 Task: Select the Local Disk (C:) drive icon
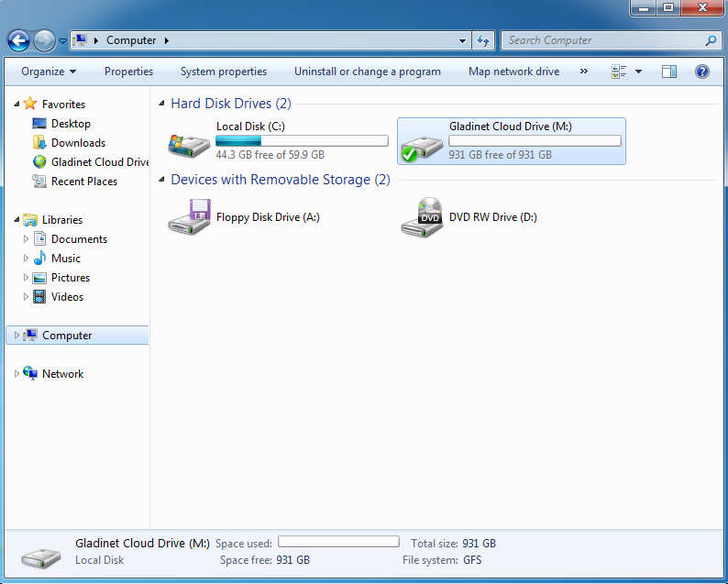pyautogui.click(x=189, y=145)
